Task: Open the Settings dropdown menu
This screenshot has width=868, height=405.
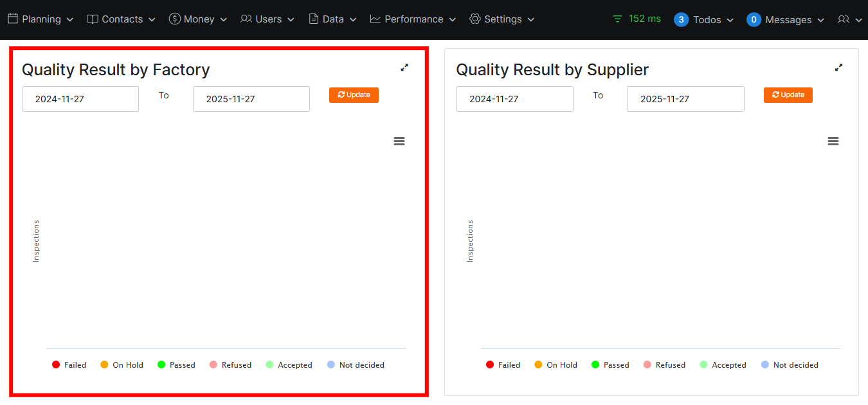Action: point(502,19)
